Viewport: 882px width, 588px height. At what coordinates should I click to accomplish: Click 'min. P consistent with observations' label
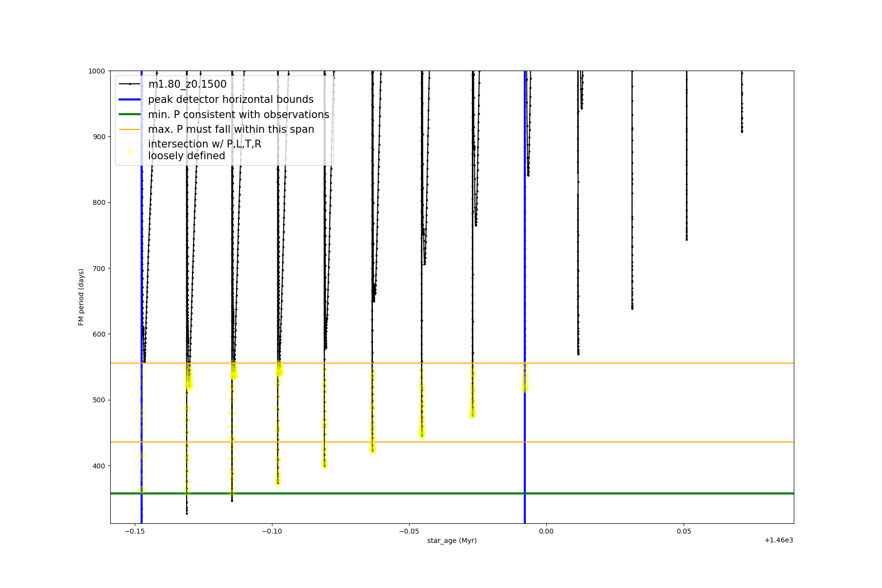[239, 115]
